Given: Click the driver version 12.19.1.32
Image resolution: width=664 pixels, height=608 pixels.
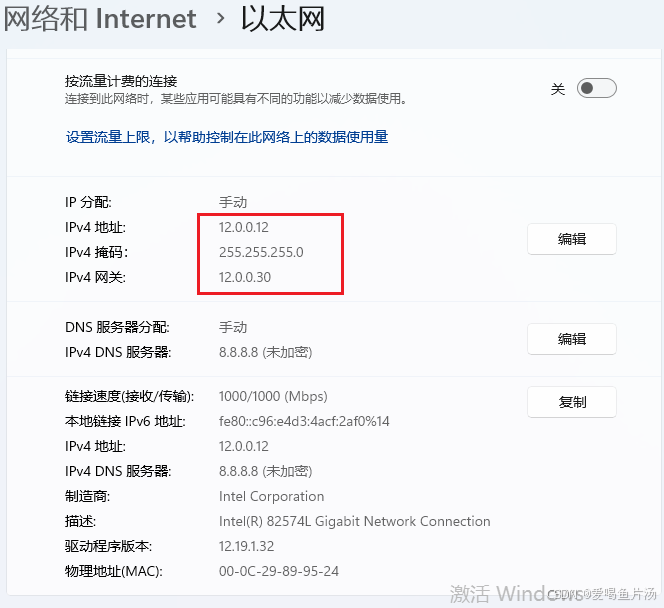Looking at the screenshot, I should click(x=246, y=546).
